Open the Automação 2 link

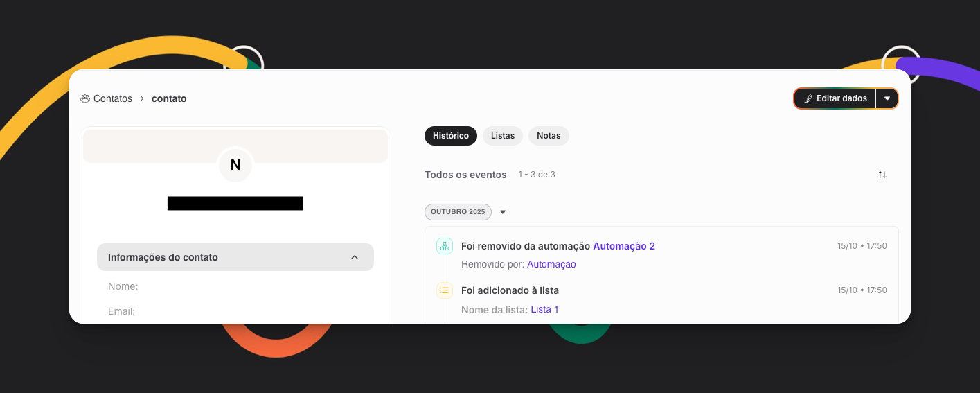tap(623, 246)
